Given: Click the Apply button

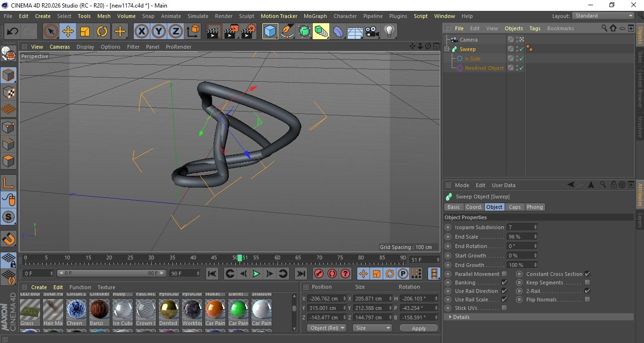Looking at the screenshot, I should pos(419,328).
